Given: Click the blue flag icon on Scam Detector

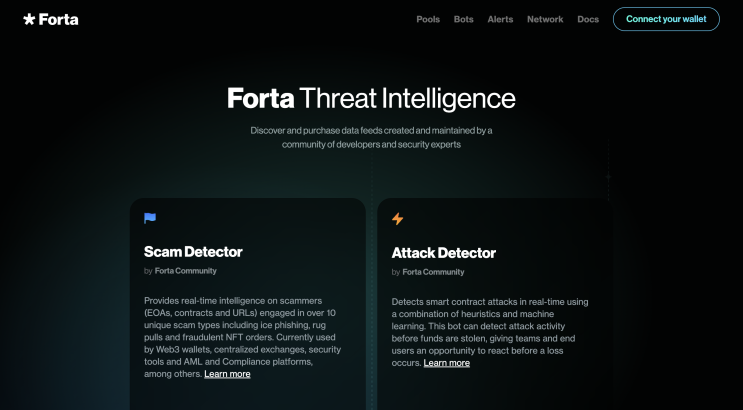Looking at the screenshot, I should (150, 218).
